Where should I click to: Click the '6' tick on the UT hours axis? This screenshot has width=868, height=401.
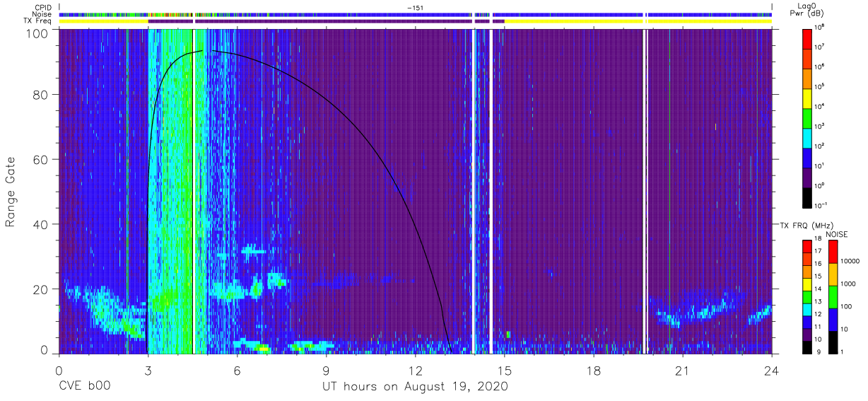coord(237,370)
